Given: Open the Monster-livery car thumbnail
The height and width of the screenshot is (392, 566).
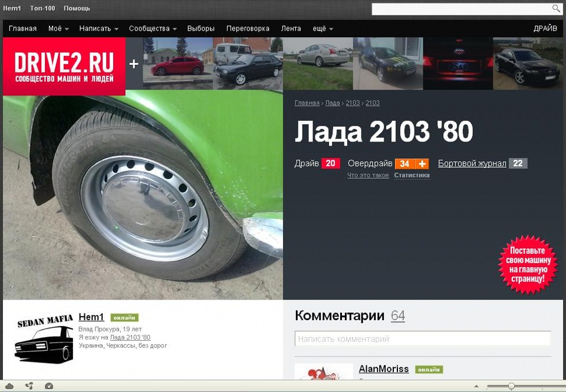Looking at the screenshot, I should pos(388,64).
